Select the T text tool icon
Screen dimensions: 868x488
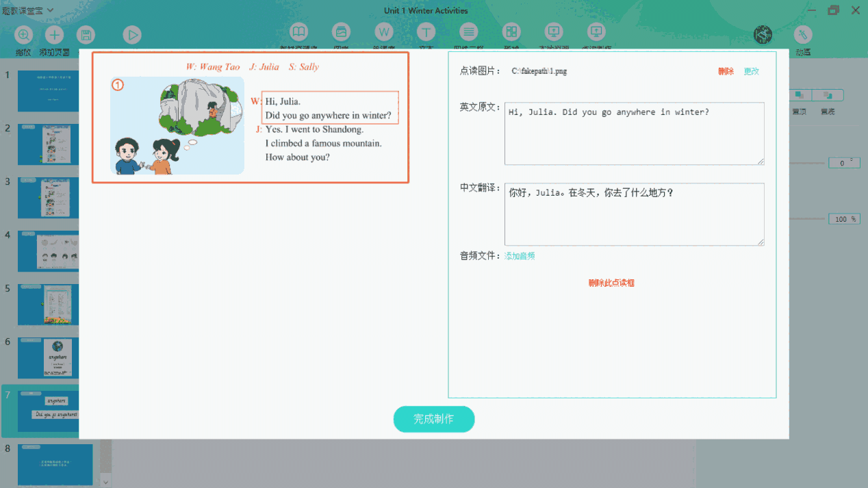coord(426,32)
